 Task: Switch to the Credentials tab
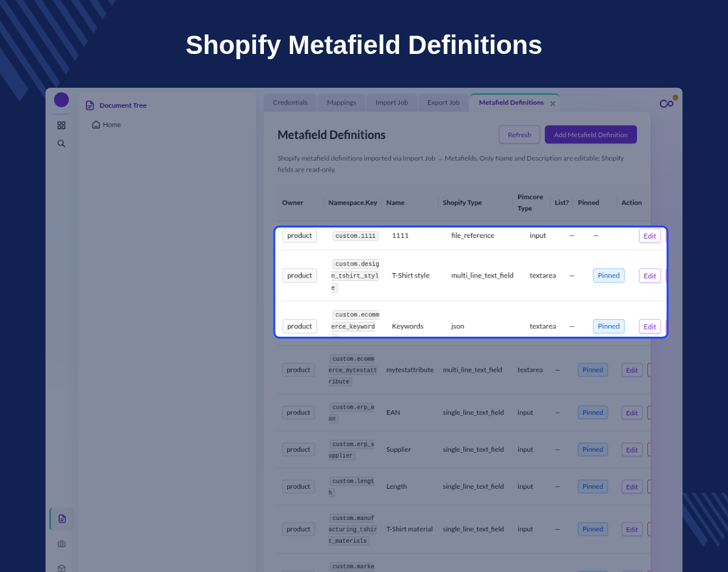[290, 103]
